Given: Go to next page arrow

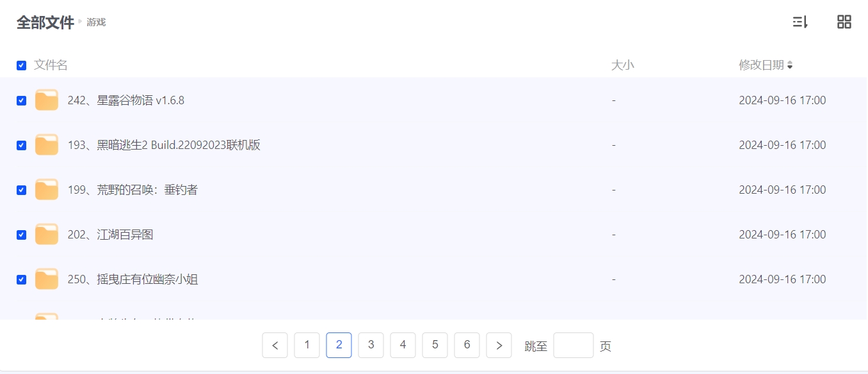Looking at the screenshot, I should [499, 345].
